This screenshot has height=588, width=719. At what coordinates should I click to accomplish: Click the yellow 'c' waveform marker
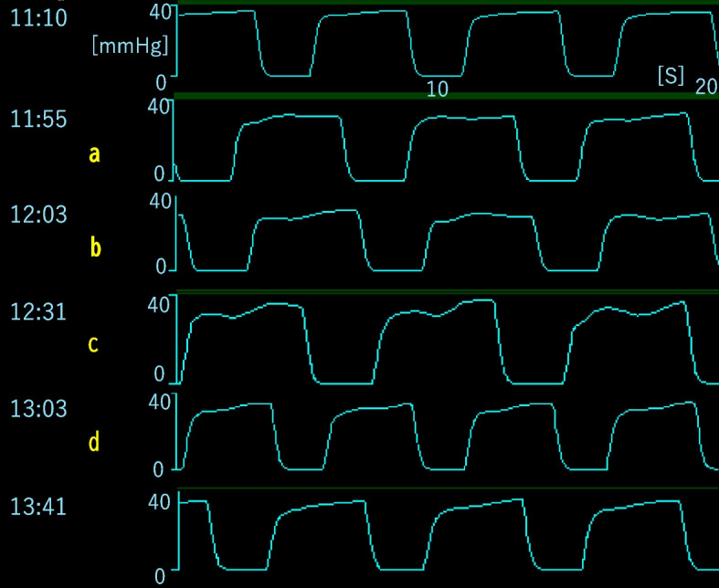(93, 343)
